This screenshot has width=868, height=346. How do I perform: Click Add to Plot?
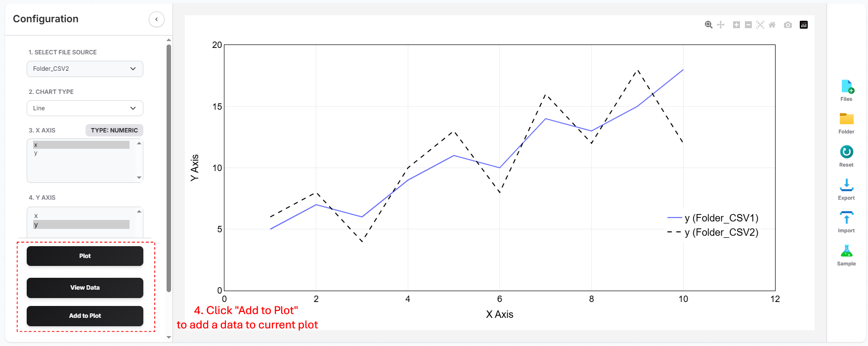[85, 316]
